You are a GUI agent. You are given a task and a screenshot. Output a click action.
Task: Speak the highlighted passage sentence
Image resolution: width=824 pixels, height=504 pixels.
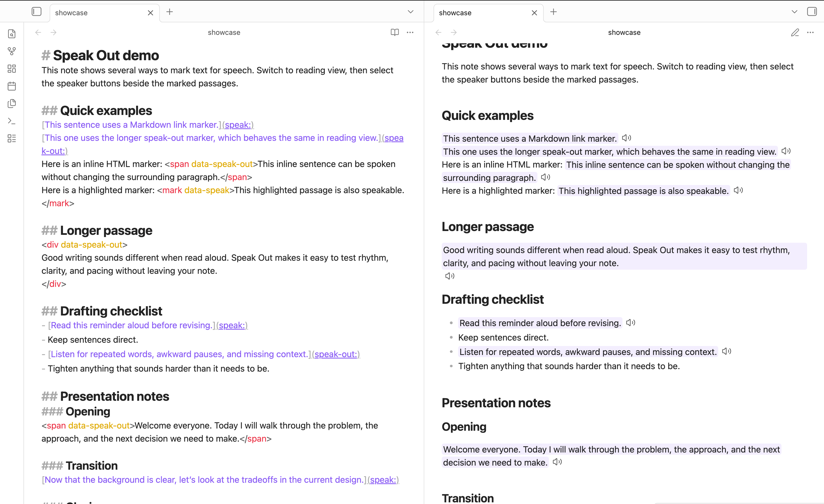[738, 190]
